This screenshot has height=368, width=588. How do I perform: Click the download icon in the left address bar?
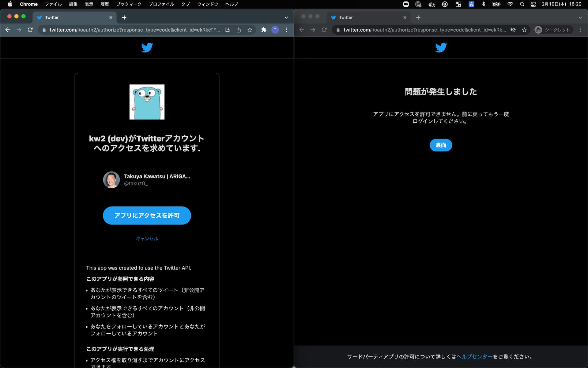227,30
